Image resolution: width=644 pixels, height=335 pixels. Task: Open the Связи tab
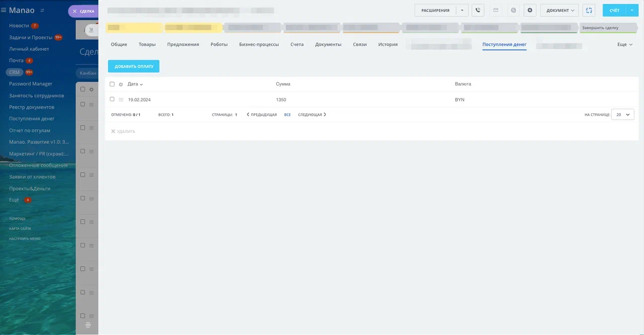tap(360, 44)
